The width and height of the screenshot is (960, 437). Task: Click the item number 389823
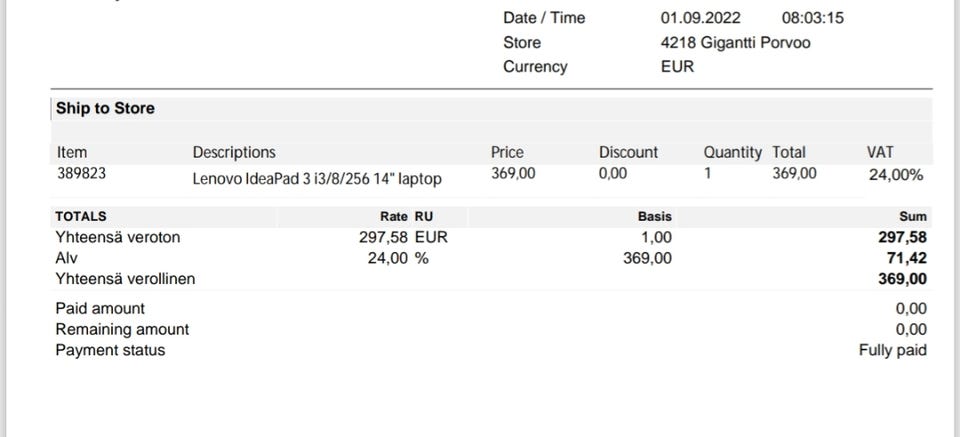[81, 173]
